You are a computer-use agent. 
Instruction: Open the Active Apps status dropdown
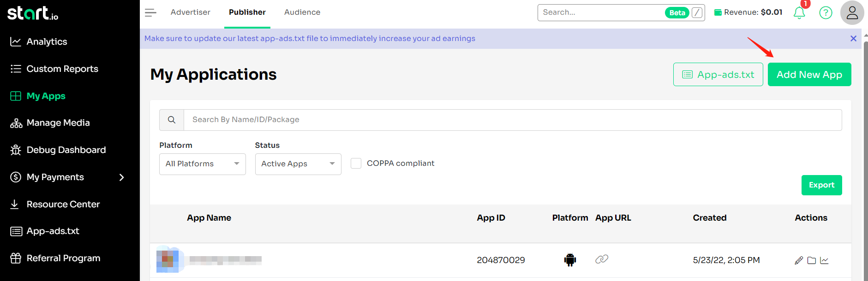[x=298, y=164]
